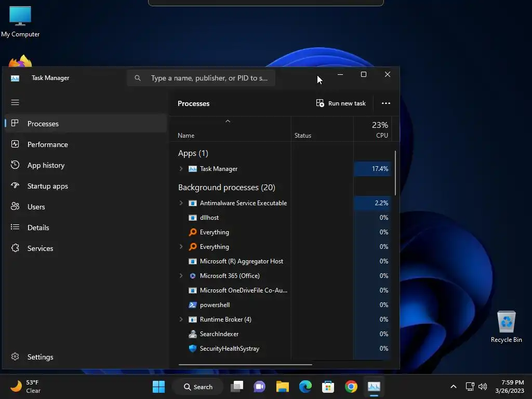Expand the Task Manager app row
532x399 pixels.
point(181,169)
